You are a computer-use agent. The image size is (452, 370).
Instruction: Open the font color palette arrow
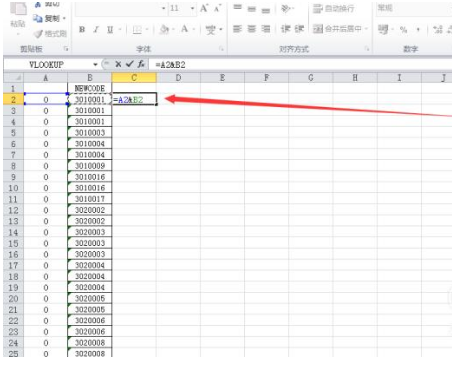(194, 30)
